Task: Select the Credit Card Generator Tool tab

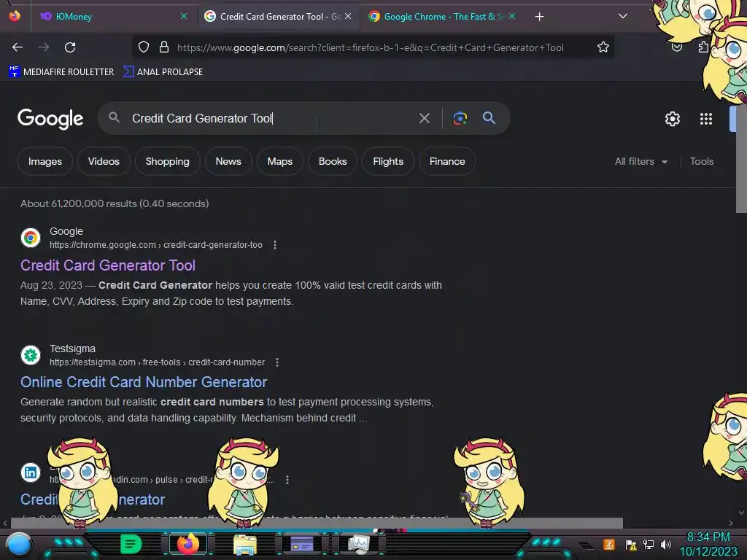Action: click(x=278, y=17)
